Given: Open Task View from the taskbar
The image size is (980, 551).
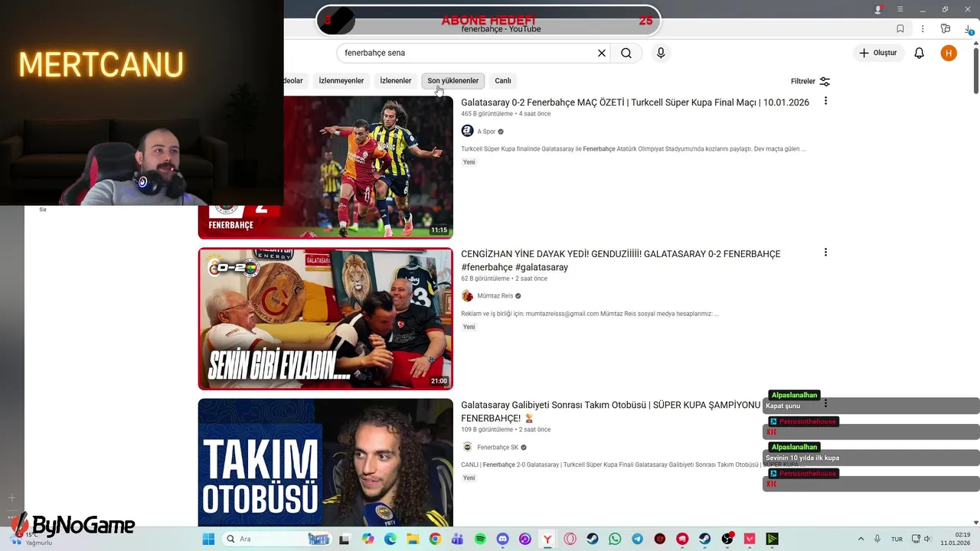Looking at the screenshot, I should point(345,539).
